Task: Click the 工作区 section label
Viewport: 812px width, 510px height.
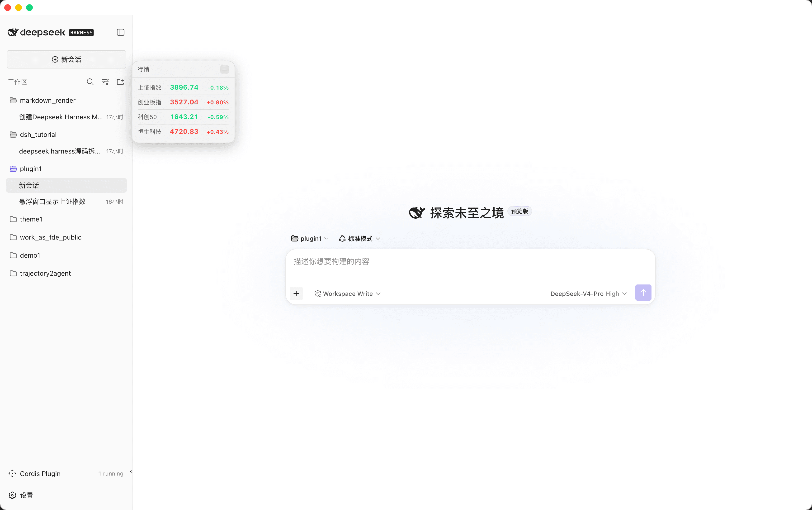Action: click(x=18, y=82)
